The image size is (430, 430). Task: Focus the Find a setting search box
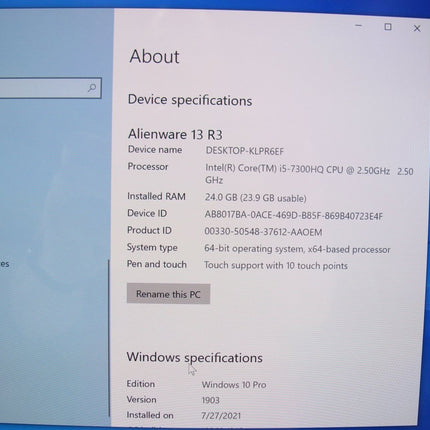pyautogui.click(x=50, y=88)
